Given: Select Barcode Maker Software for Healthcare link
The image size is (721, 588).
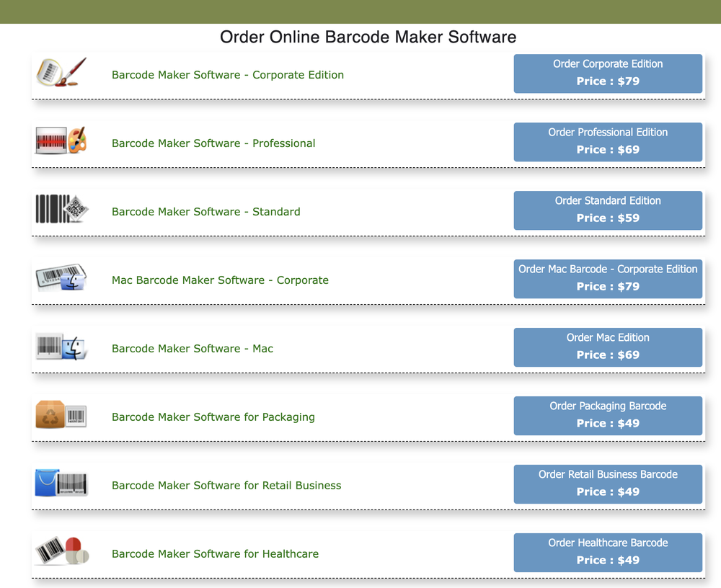Looking at the screenshot, I should click(x=214, y=553).
